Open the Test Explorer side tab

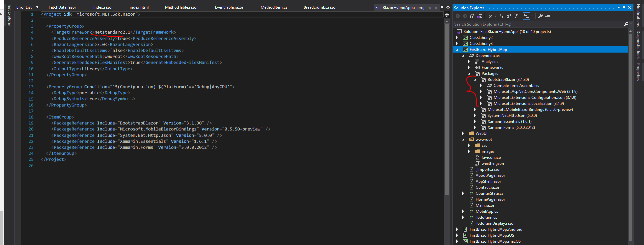(9, 15)
